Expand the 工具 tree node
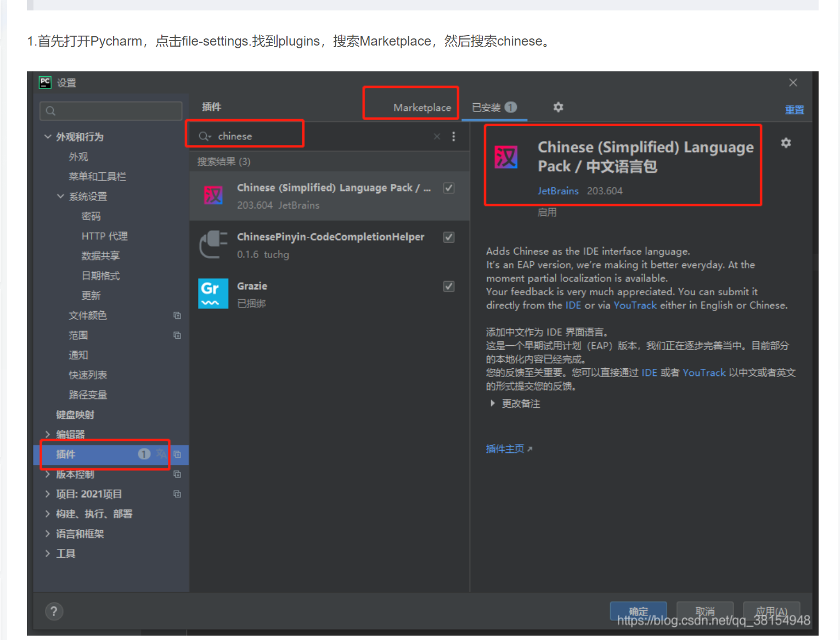The image size is (840, 640). 48,553
